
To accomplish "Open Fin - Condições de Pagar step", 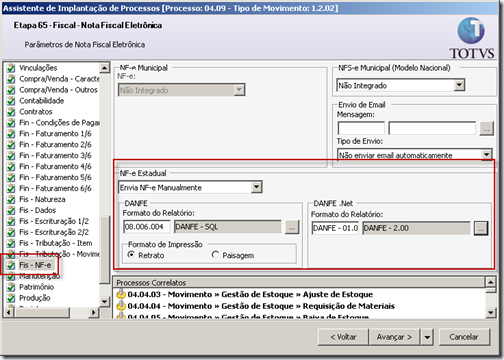I will tap(59, 123).
